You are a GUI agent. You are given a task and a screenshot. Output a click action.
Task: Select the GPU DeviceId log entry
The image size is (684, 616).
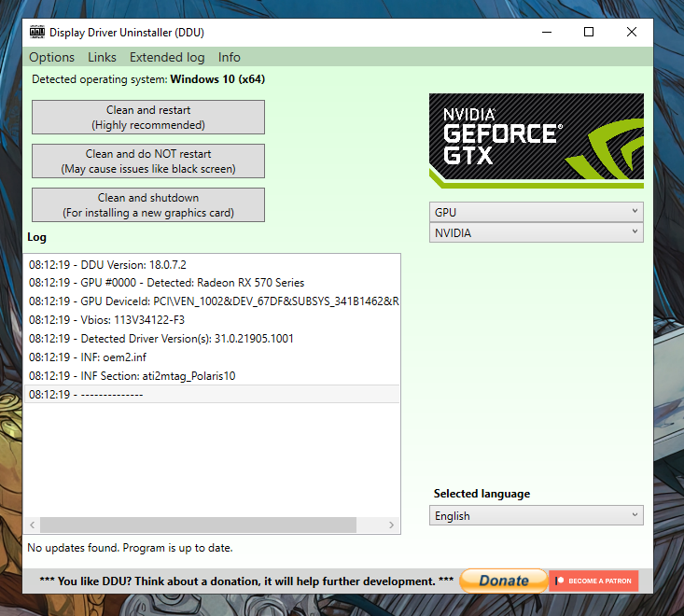tap(213, 301)
